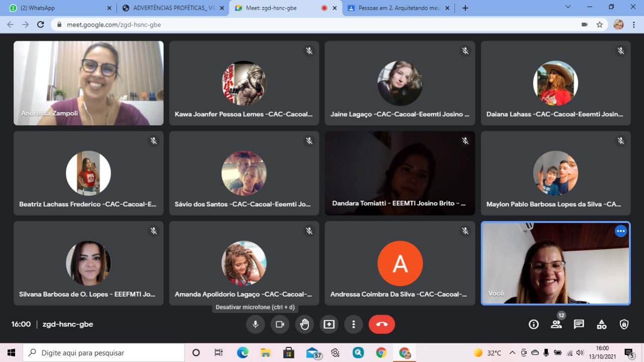
Task: Open Task View on taskbar
Action: click(218, 352)
